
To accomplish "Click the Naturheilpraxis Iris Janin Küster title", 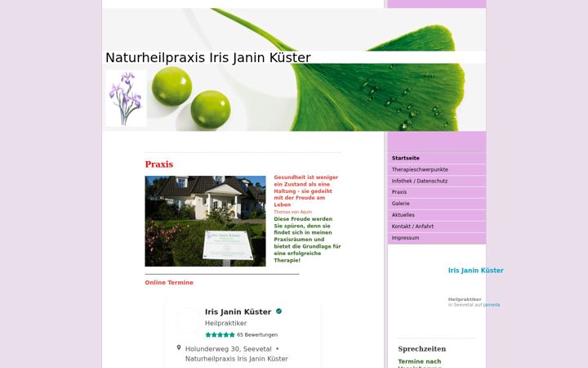I will [208, 58].
